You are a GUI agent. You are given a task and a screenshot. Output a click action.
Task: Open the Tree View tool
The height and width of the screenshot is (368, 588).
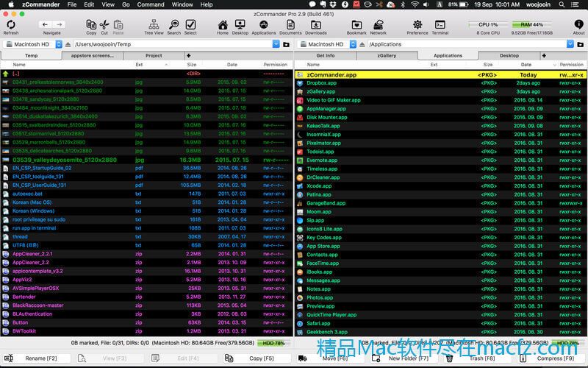154,25
